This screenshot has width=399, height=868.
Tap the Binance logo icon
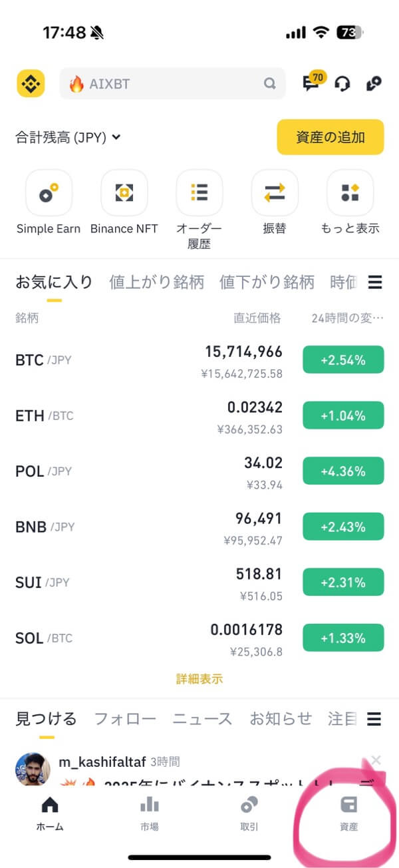click(x=30, y=84)
